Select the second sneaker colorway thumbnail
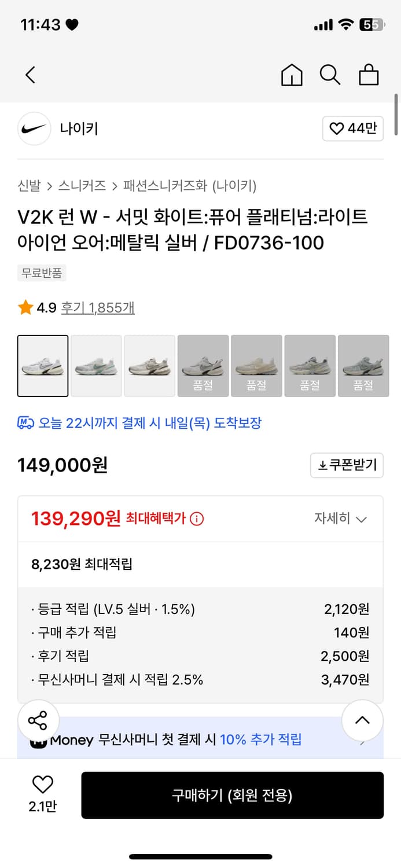This screenshot has height=868, width=401. (96, 365)
